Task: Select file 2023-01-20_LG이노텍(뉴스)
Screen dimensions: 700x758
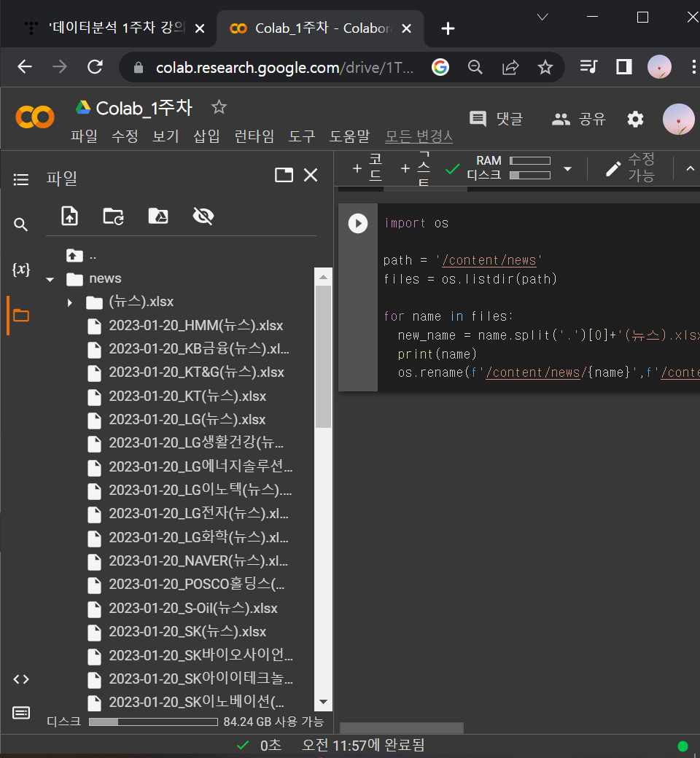Action: pyautogui.click(x=201, y=490)
